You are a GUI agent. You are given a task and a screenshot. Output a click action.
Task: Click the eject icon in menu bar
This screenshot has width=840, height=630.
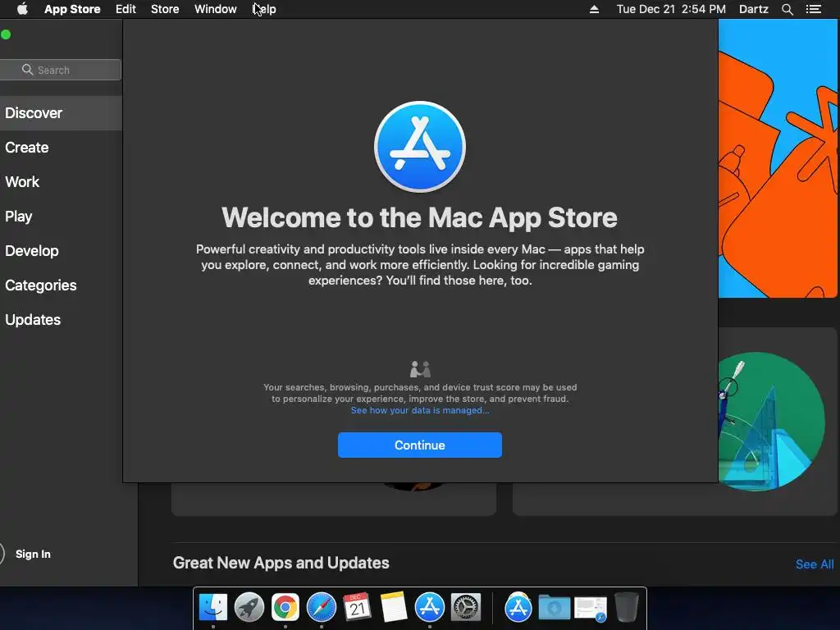coord(594,9)
